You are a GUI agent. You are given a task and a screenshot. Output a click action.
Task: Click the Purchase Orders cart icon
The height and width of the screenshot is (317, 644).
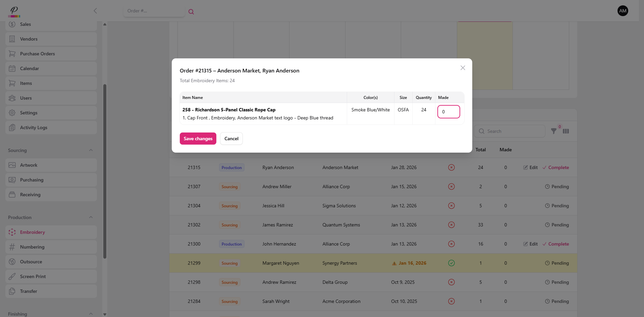coord(12,54)
